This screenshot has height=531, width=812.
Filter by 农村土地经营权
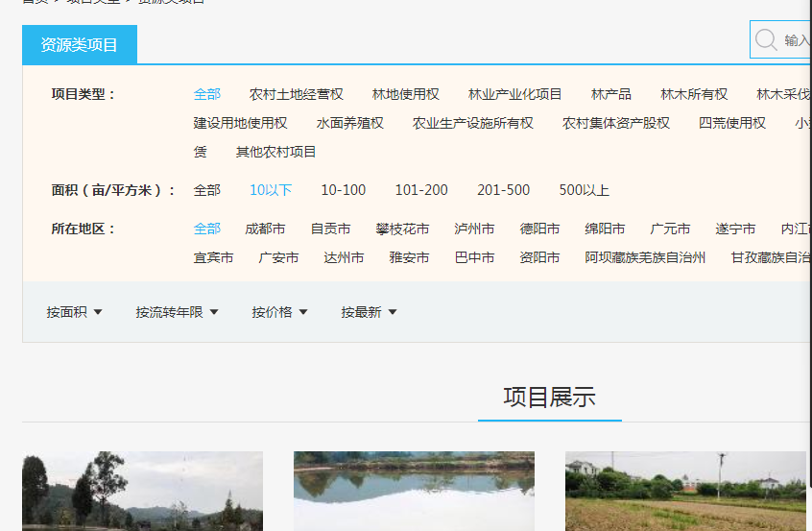pos(297,94)
